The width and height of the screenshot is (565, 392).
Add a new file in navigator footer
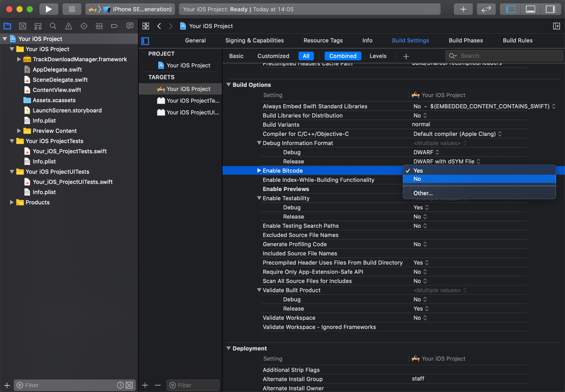(x=7, y=385)
